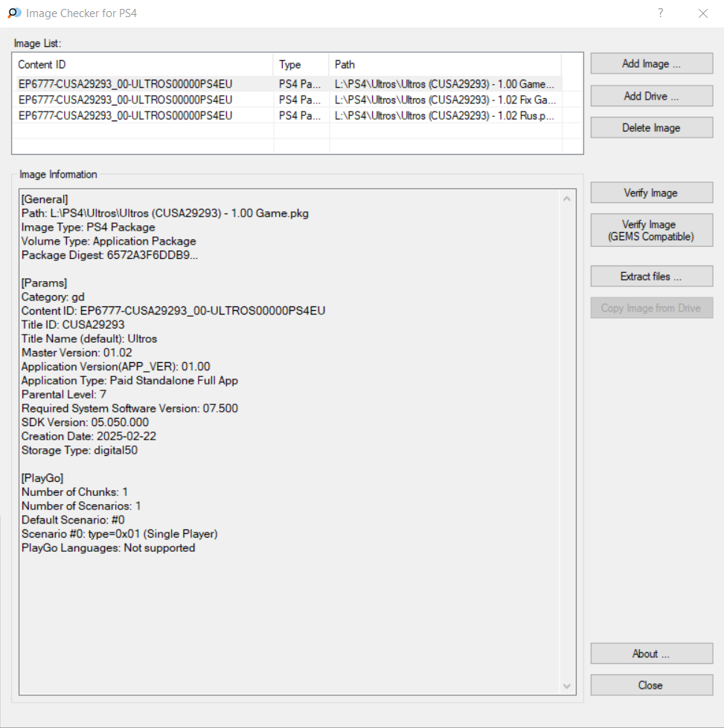Click the Image Checker magnifier app icon
Screen dimensions: 724x728
[14, 13]
